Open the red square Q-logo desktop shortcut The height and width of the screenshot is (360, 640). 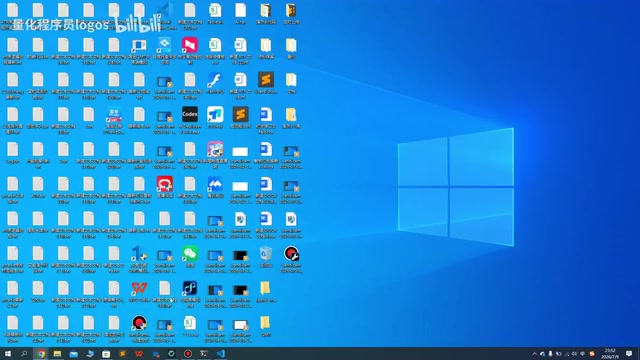164,184
